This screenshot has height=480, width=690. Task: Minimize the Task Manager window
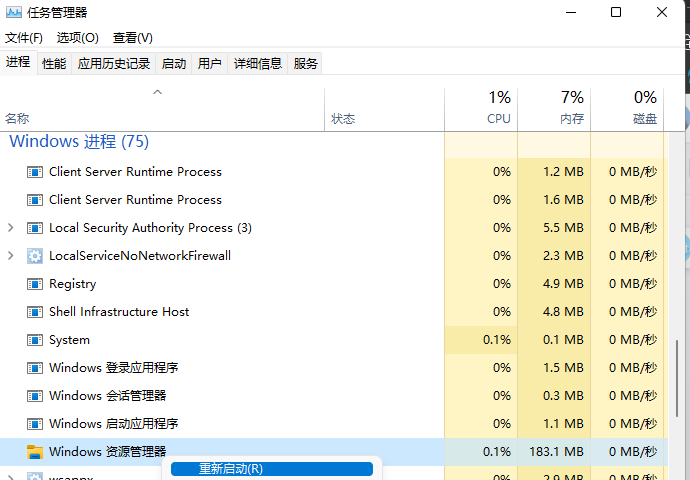tap(571, 12)
